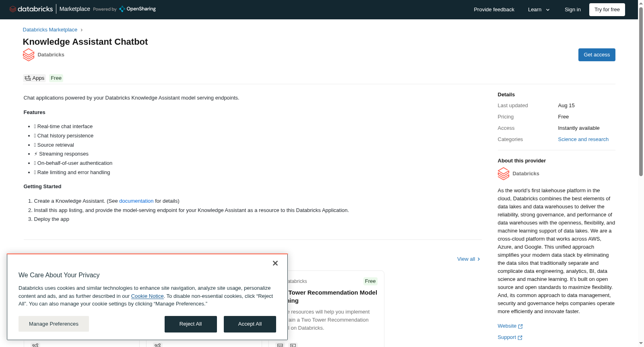
Task: Click the Free tag on the recommendation card
Action: point(370,281)
